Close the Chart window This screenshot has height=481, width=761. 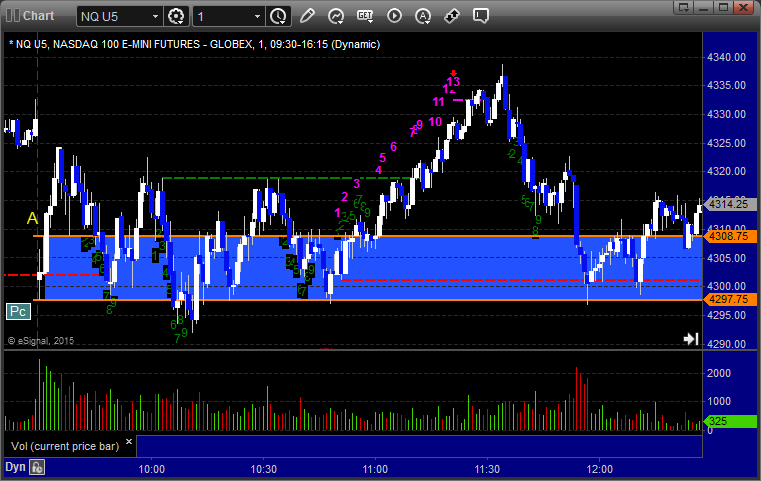(x=743, y=7)
